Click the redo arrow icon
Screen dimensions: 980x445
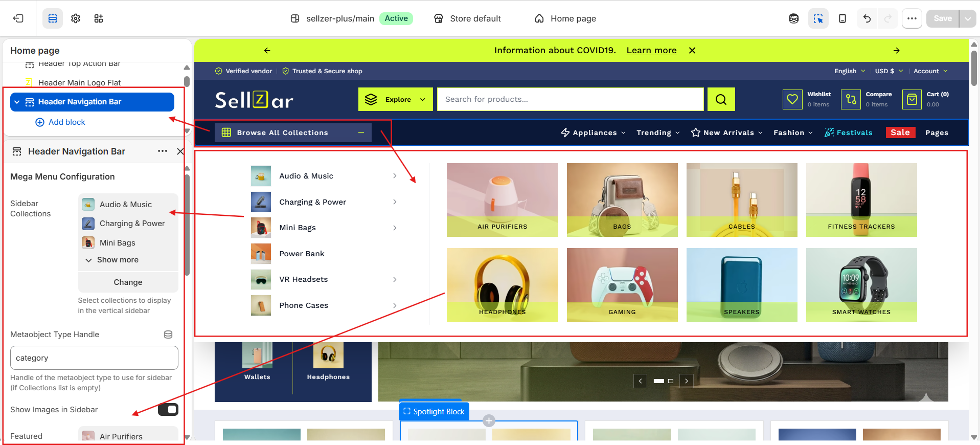click(x=888, y=18)
